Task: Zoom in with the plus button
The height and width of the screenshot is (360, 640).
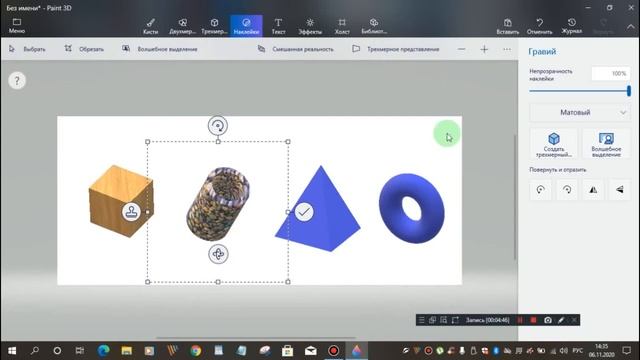Action: (484, 49)
